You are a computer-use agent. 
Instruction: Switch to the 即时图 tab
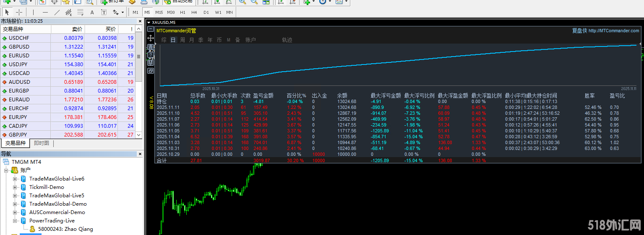tap(41, 143)
